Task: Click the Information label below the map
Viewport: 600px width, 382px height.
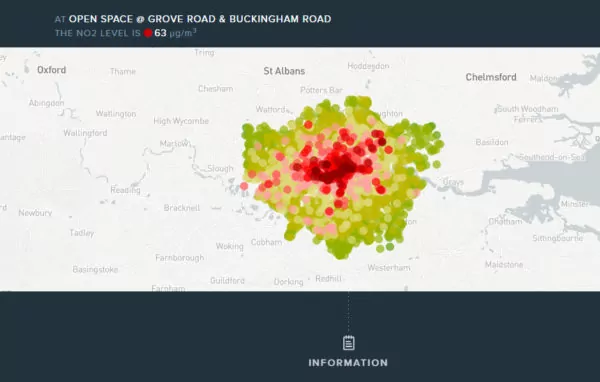Action: (x=348, y=362)
